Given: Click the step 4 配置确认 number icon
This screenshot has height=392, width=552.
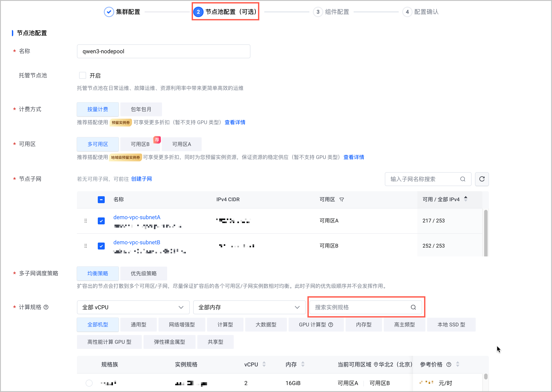Looking at the screenshot, I should click(x=407, y=11).
